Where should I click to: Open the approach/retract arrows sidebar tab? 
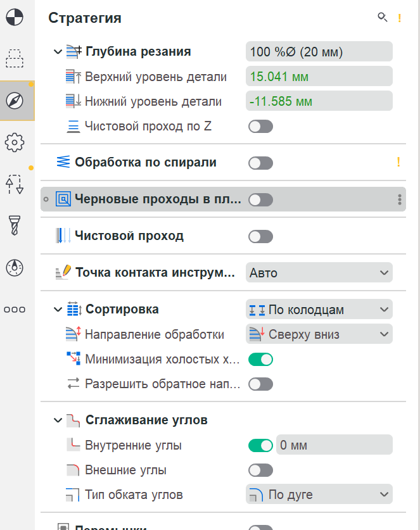pos(15,184)
